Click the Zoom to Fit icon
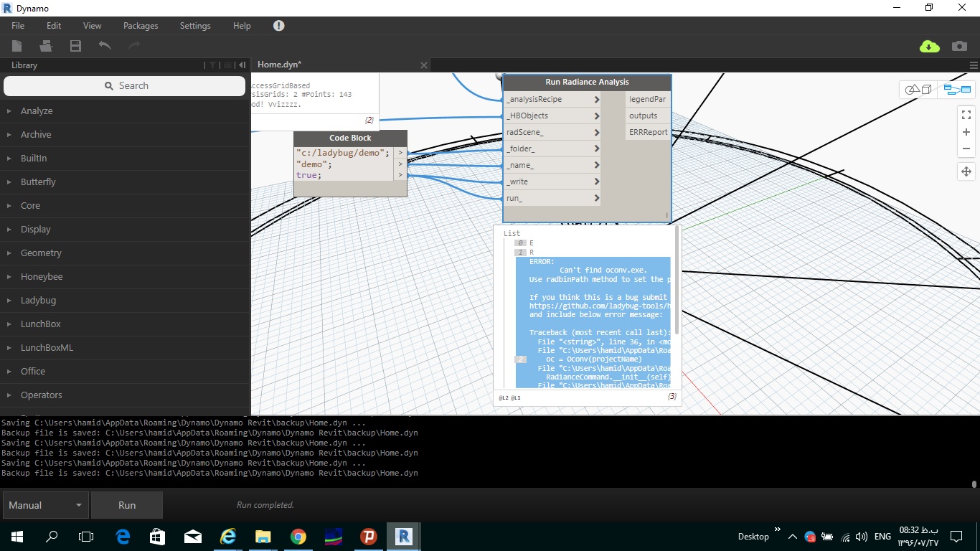980x551 pixels. coord(966,113)
